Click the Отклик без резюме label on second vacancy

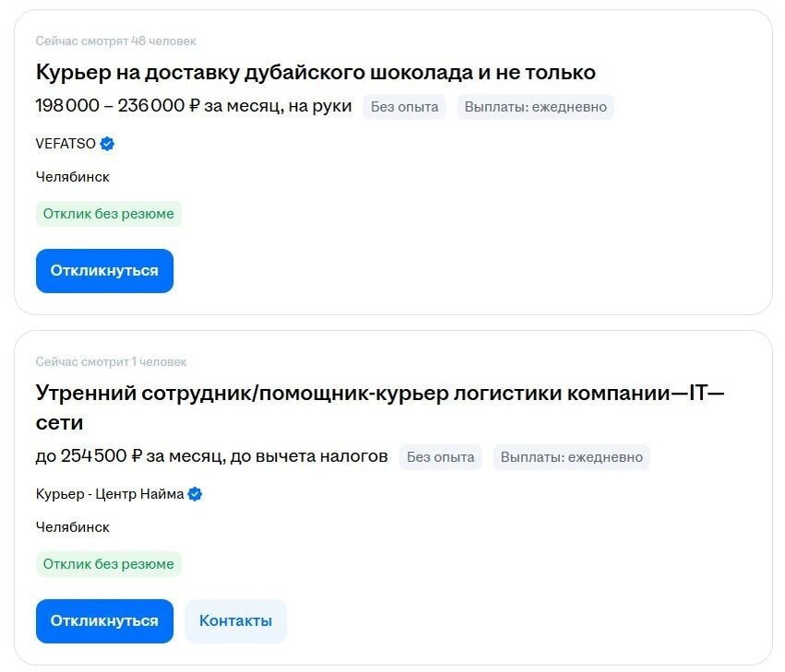[108, 563]
